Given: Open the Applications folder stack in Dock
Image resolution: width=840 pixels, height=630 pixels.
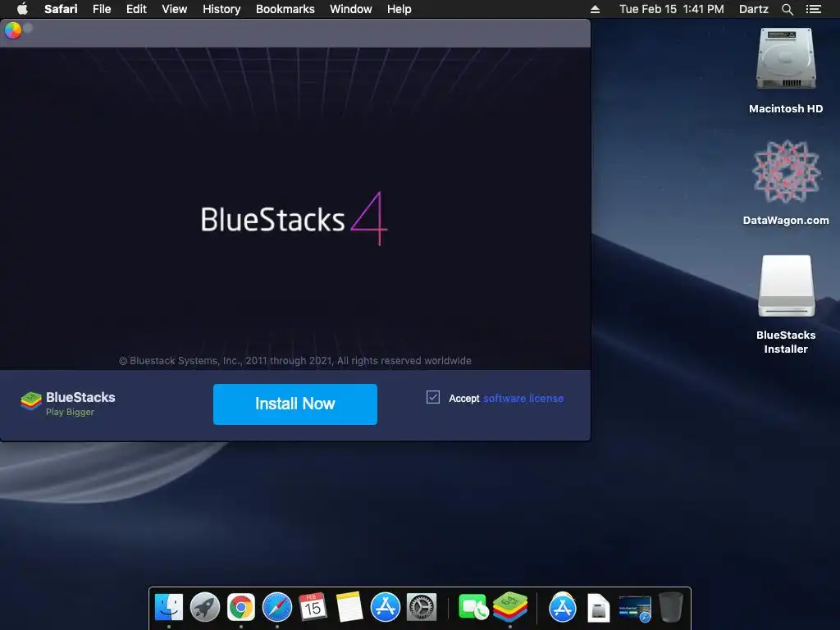Looking at the screenshot, I should click(562, 608).
